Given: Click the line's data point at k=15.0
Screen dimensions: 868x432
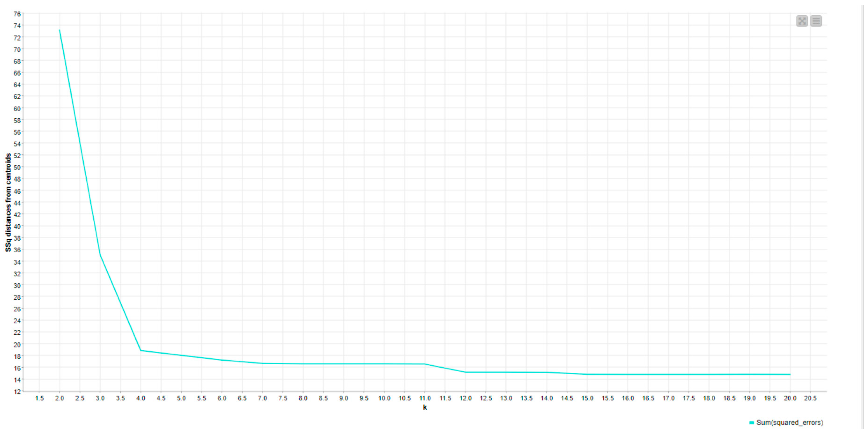Looking at the screenshot, I should [587, 374].
